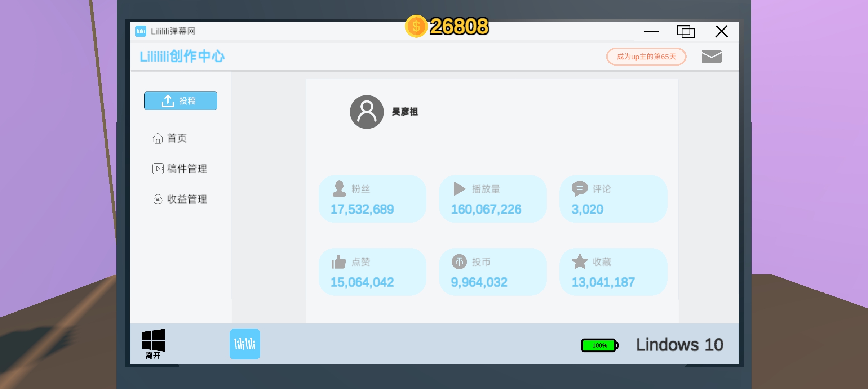This screenshot has width=868, height=389.
Task: Click the restore window button
Action: [686, 31]
